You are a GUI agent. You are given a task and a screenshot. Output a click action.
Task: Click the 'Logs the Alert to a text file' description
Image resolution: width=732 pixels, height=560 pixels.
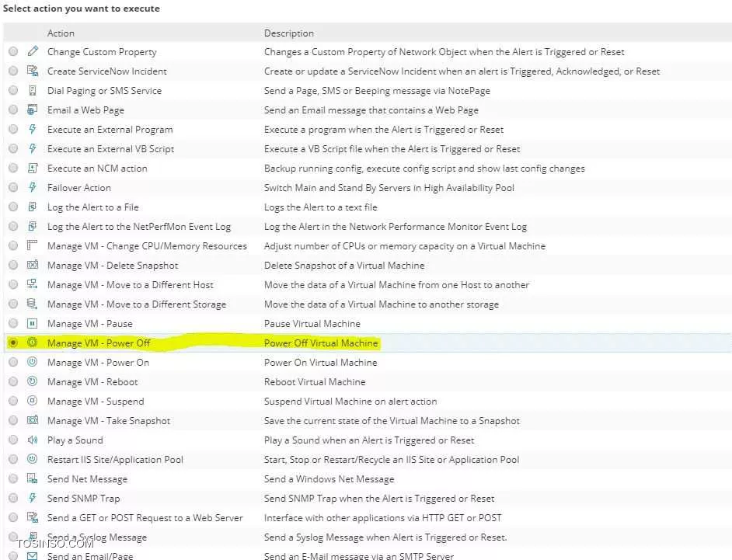[321, 207]
